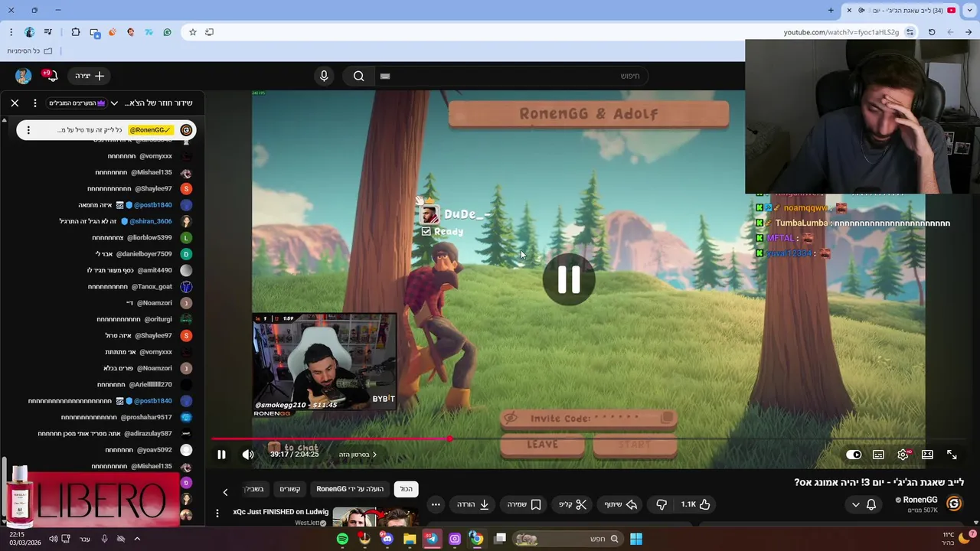The height and width of the screenshot is (551, 980).
Task: Click the pinned @RonenGG author badge
Action: 150,130
